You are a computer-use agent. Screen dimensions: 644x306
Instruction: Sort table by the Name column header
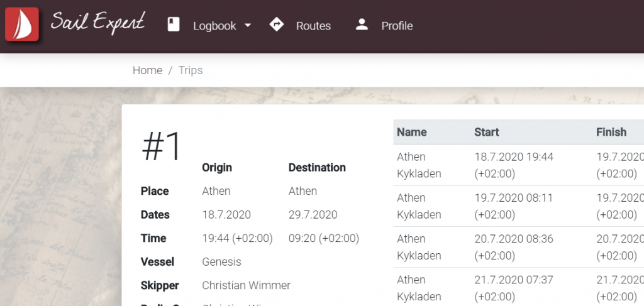click(x=412, y=132)
